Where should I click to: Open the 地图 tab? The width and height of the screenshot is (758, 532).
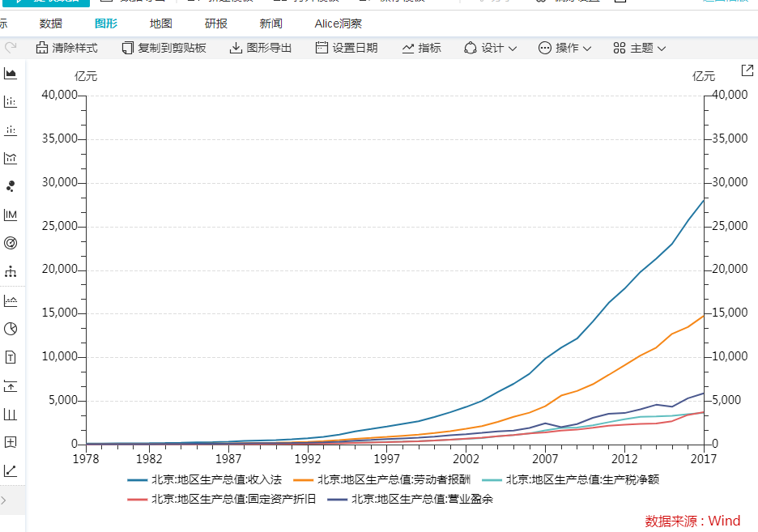(161, 23)
